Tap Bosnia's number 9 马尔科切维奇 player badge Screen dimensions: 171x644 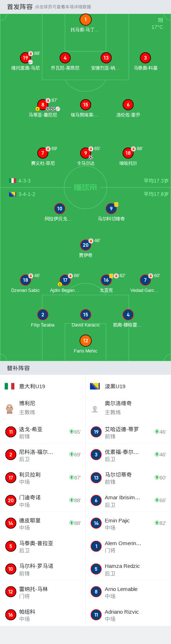click(111, 209)
